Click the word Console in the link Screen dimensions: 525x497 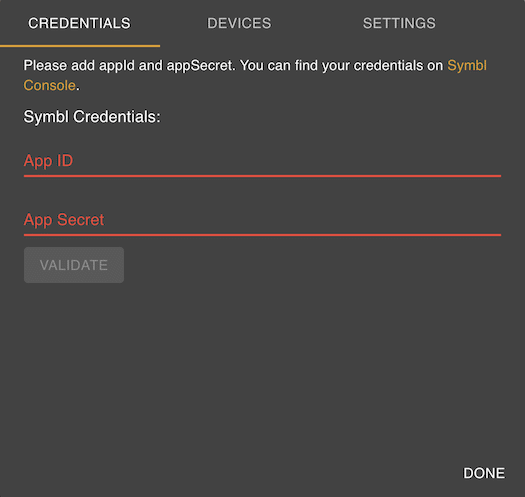click(49, 85)
